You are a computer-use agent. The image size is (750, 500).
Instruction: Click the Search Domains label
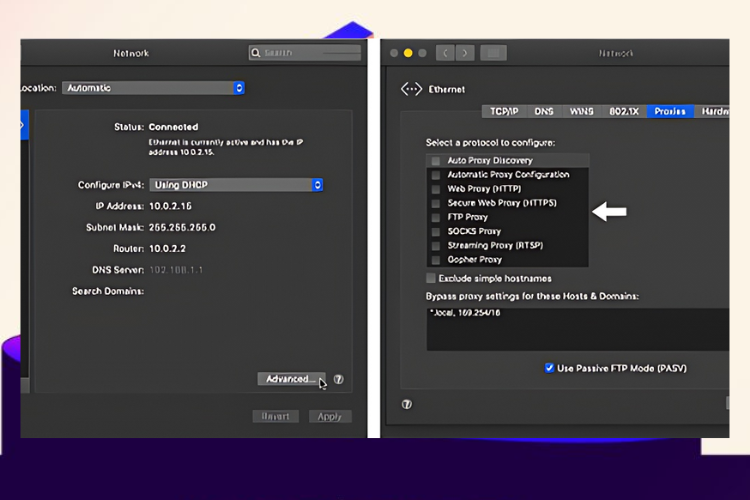pos(108,291)
